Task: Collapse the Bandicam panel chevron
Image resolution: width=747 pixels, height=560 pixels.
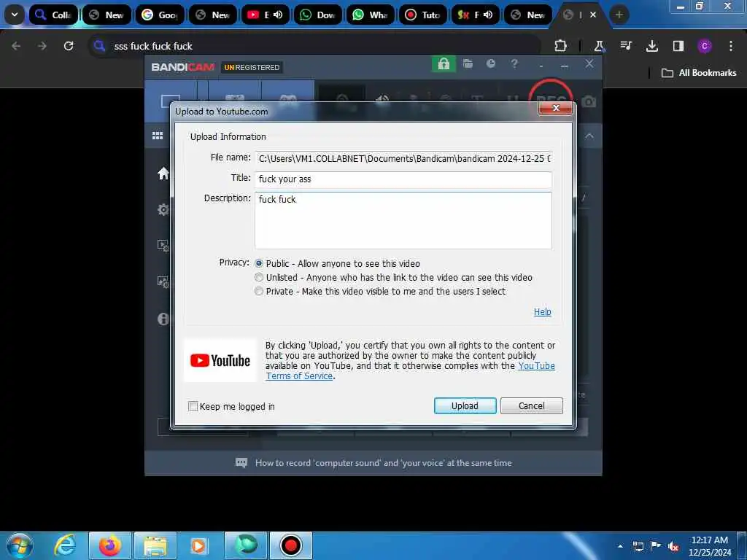Action: (x=589, y=136)
